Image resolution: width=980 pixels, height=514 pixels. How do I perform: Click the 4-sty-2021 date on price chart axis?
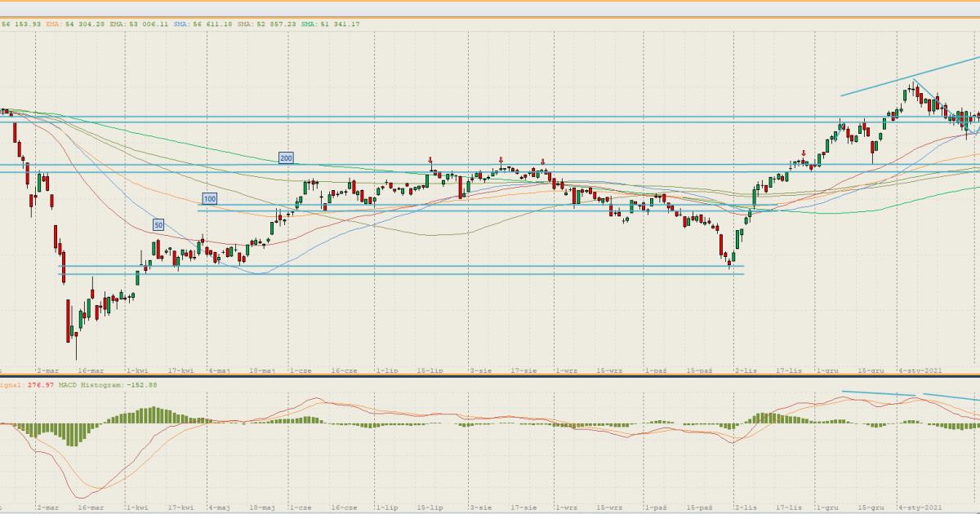pos(920,370)
